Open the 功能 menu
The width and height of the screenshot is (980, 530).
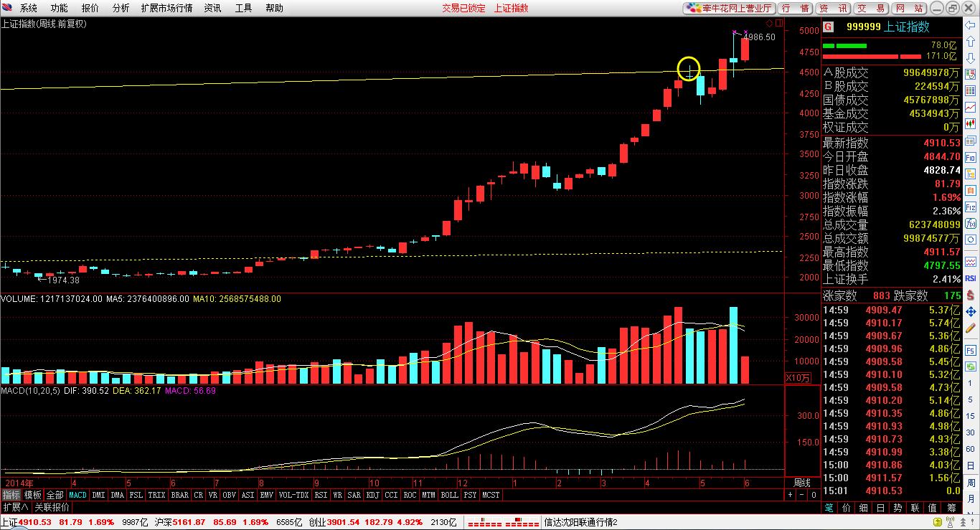tap(60, 8)
